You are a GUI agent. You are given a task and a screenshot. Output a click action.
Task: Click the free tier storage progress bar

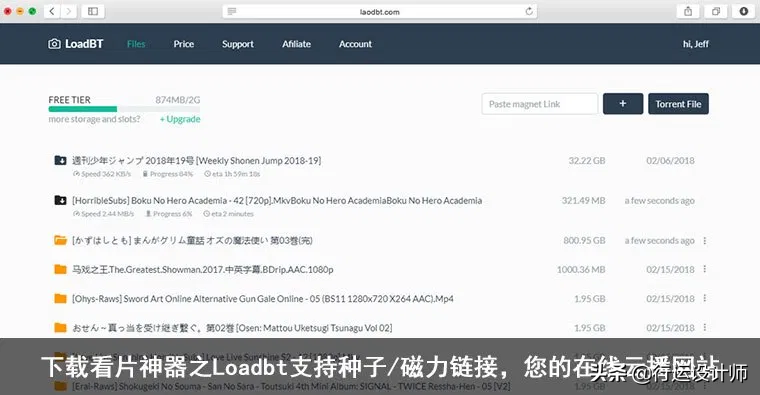[x=124, y=109]
